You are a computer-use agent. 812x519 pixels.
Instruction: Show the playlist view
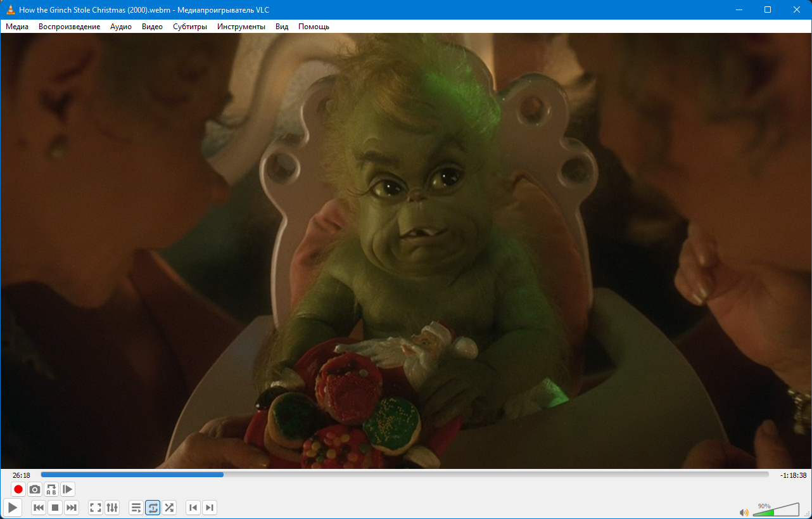136,508
